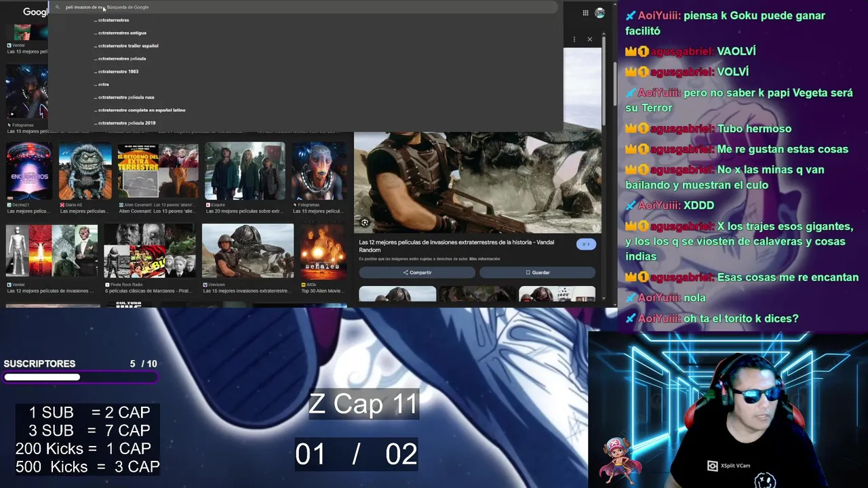Click the Suscriptores progress bar
This screenshot has height=488, width=868.
[x=81, y=378]
